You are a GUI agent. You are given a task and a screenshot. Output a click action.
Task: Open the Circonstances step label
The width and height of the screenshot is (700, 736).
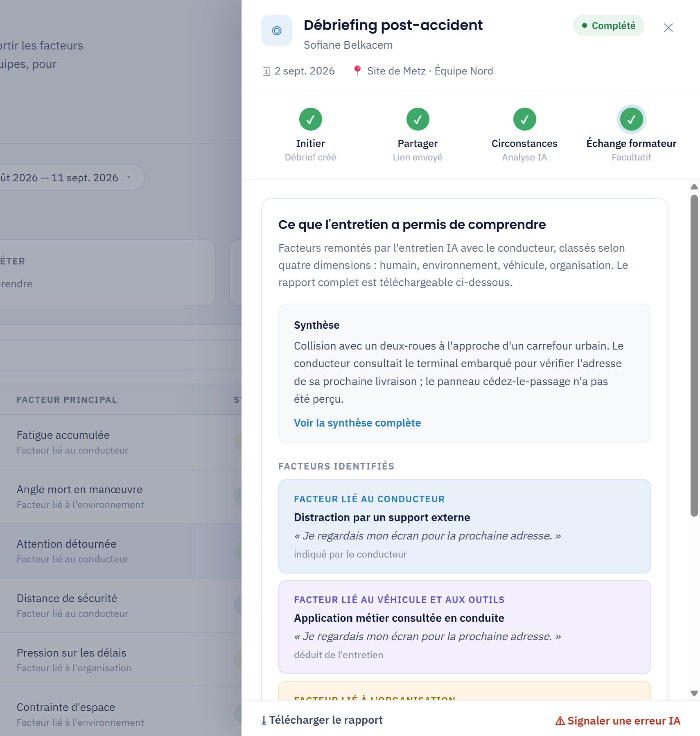pos(524,144)
